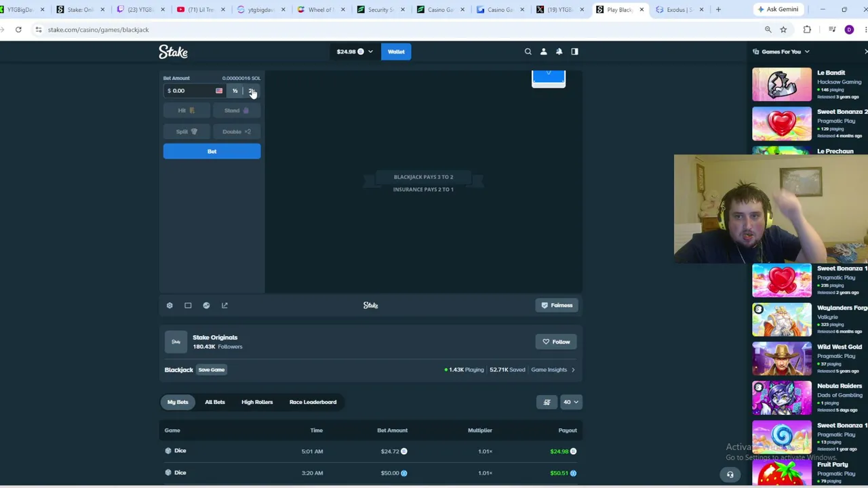The height and width of the screenshot is (488, 868).
Task: Reload the page in the browser
Action: (18, 30)
